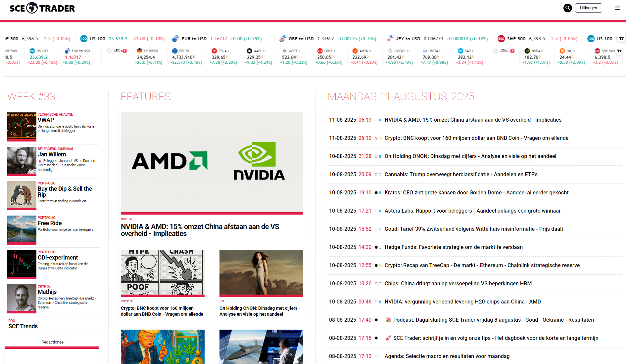Screen dimensions: 626x364
Task: Click the AEX warning icon
Action: (125, 51)
